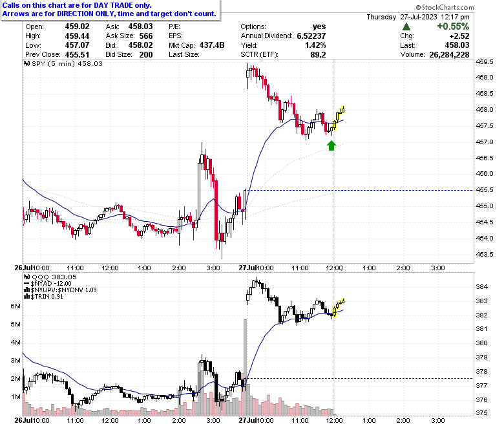Click the '6M' volume axis label

(x=16, y=306)
